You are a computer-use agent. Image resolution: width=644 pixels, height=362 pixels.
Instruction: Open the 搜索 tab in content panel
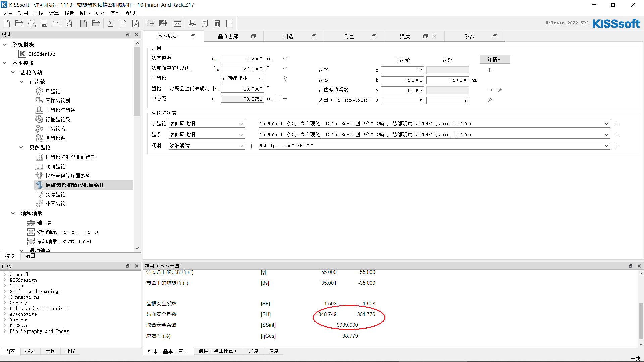30,351
